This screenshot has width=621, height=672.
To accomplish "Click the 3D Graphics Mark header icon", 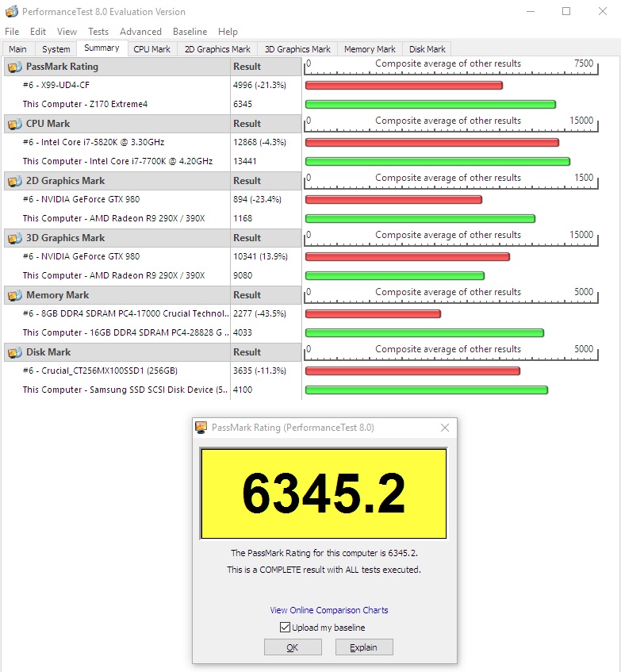I will click(x=15, y=238).
